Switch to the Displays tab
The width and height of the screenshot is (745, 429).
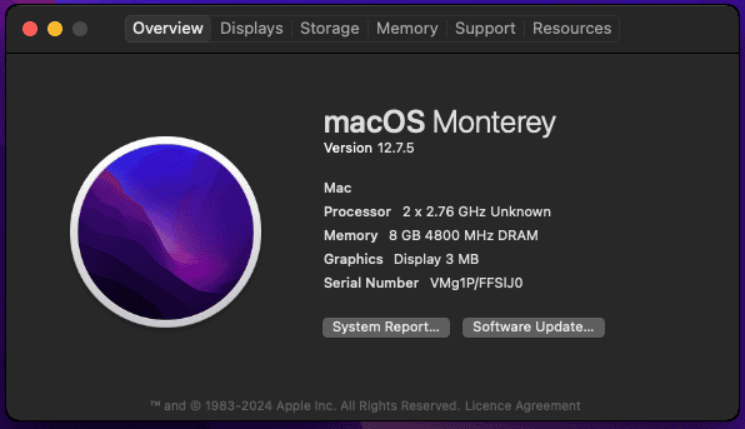point(251,29)
